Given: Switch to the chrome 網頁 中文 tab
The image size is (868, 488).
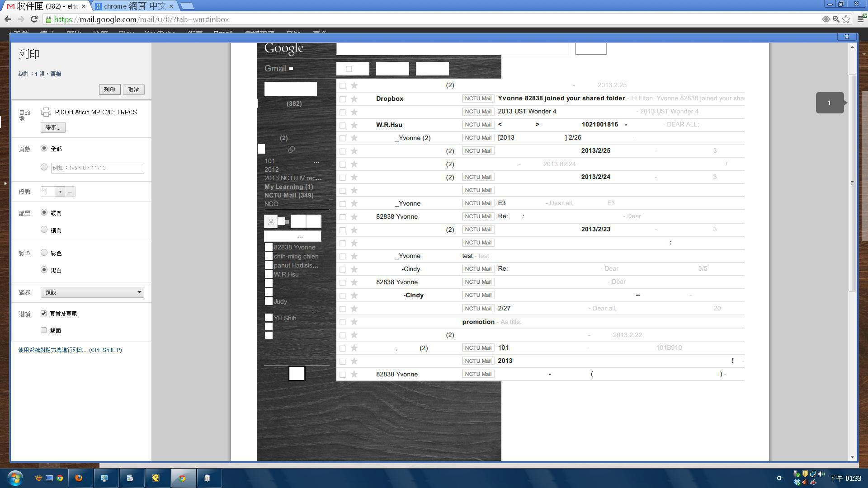Looking at the screenshot, I should point(134,6).
